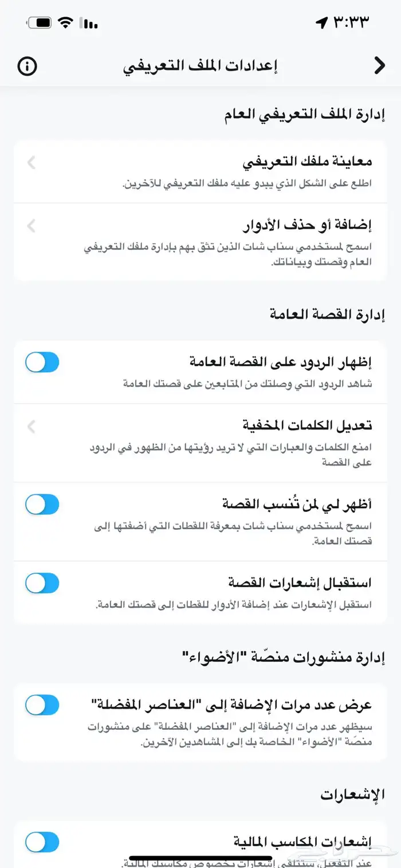This screenshot has width=401, height=868.
Task: Expand chevron next to إضافة أو حذف الأدوار
Action: pyautogui.click(x=32, y=226)
